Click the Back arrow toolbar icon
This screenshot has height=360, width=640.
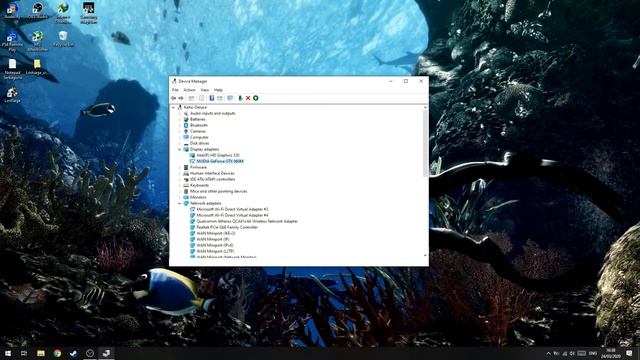[x=173, y=98]
